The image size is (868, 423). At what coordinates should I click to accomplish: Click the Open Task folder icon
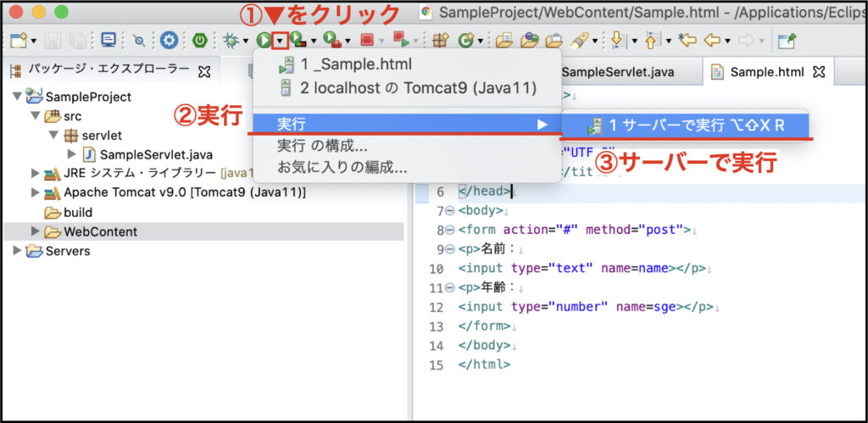[x=530, y=40]
